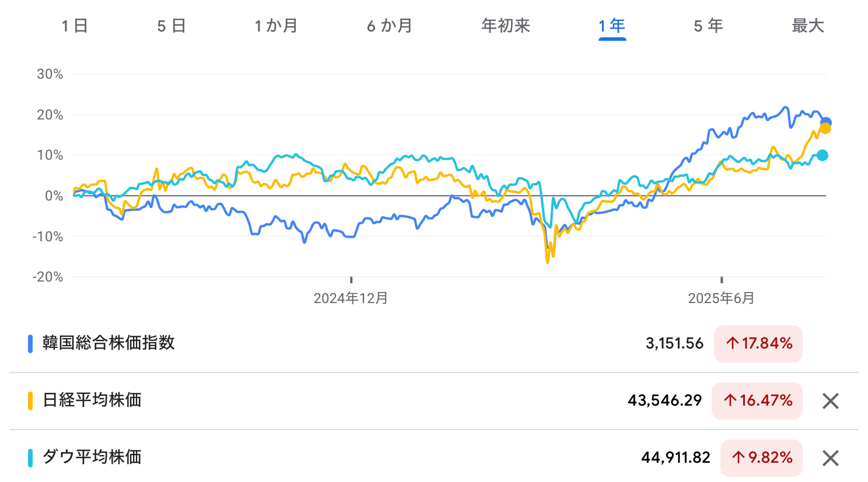Screen dimensions: 868x482
Task: Click cyan color bar beside ダウ平均株価
Action: (x=30, y=458)
